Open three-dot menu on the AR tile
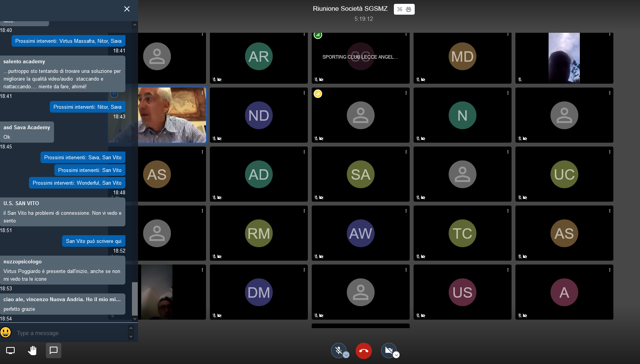The image size is (640, 364). tap(304, 34)
